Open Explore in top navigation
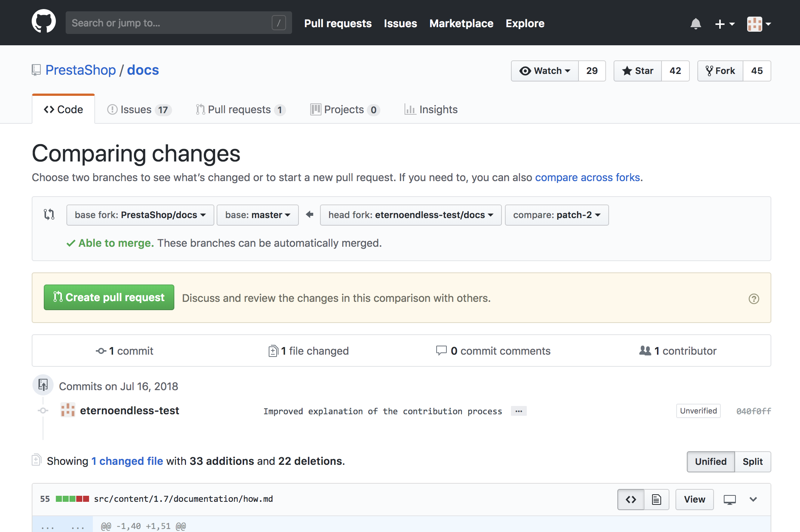The width and height of the screenshot is (800, 532). (x=525, y=23)
